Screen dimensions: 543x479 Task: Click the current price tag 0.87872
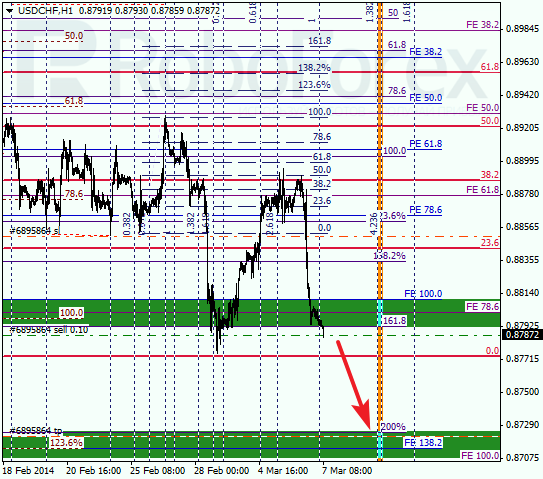[522, 335]
